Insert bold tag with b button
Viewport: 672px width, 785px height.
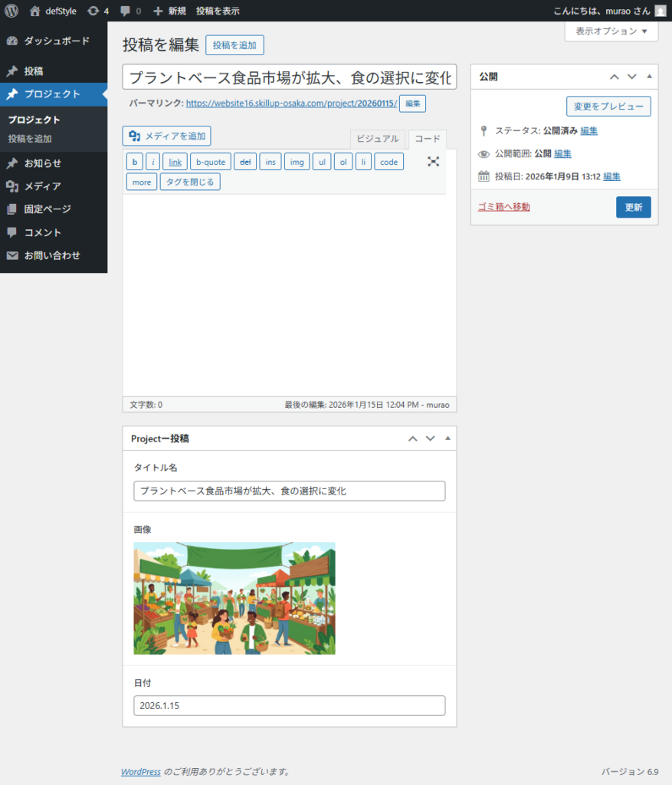(x=134, y=162)
